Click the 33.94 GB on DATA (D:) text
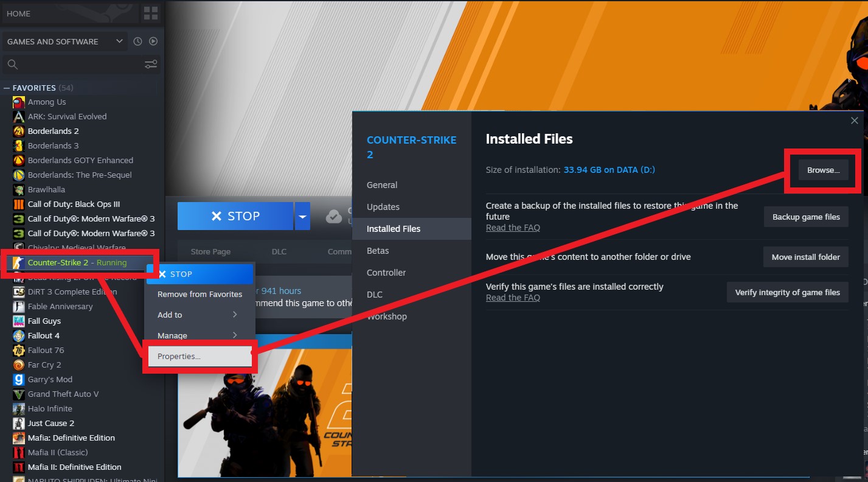 [x=609, y=170]
